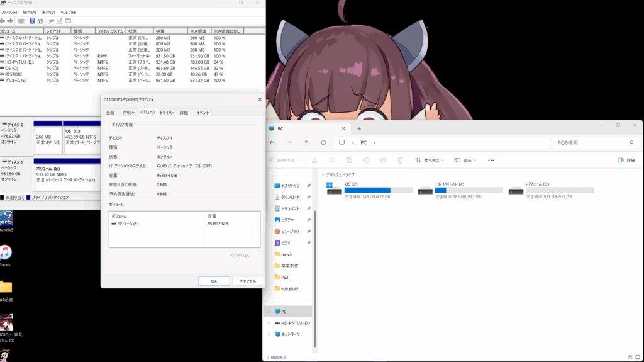Click the checkmark properties icon in Disk Management toolbar

60,21
